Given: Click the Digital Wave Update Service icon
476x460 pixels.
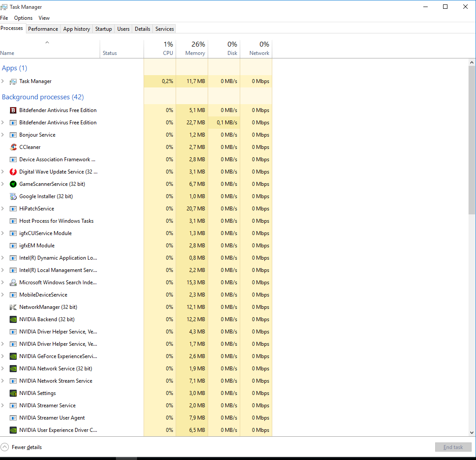Looking at the screenshot, I should click(x=13, y=172).
